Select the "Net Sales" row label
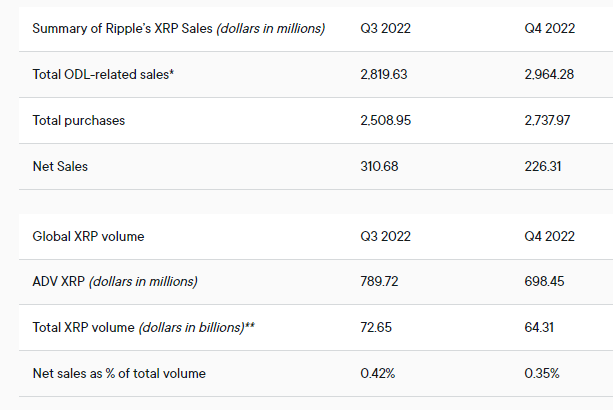Viewport: 613px width, 410px height. tap(60, 166)
